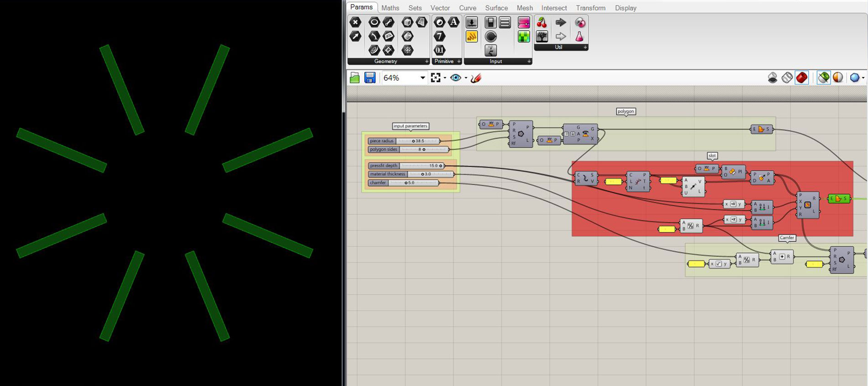The height and width of the screenshot is (386, 868).
Task: Click the material thickness slider
Action: pos(411,174)
